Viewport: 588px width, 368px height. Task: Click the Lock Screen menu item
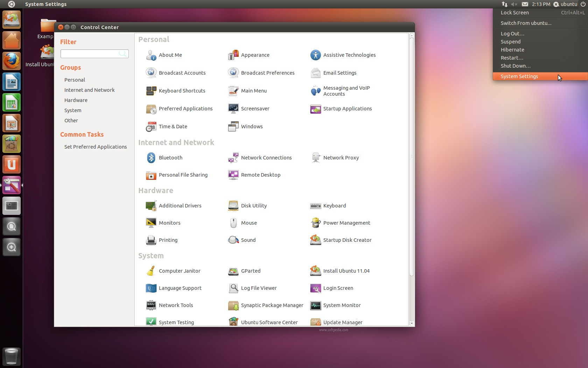(x=540, y=13)
